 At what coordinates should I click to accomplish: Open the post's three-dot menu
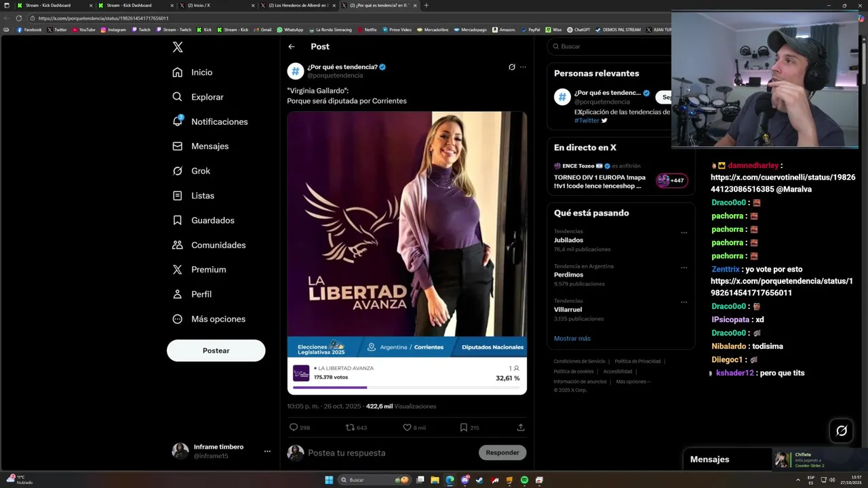[x=523, y=67]
